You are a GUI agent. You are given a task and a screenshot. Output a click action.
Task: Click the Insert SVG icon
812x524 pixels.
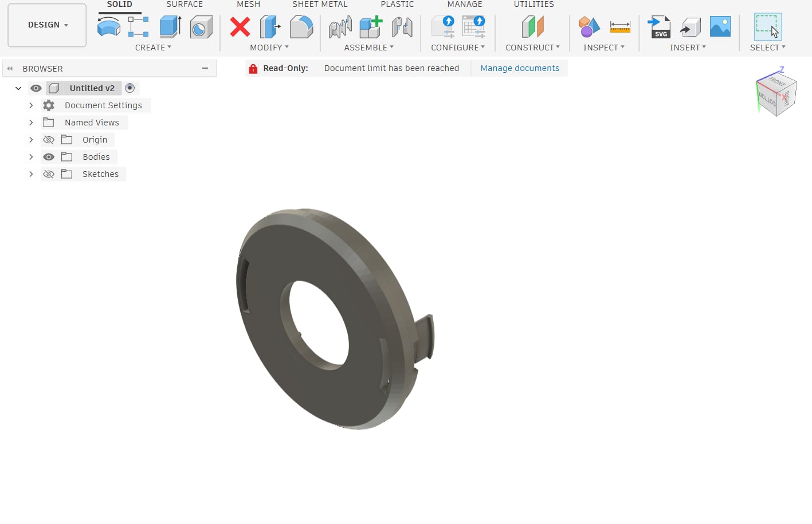(x=659, y=27)
